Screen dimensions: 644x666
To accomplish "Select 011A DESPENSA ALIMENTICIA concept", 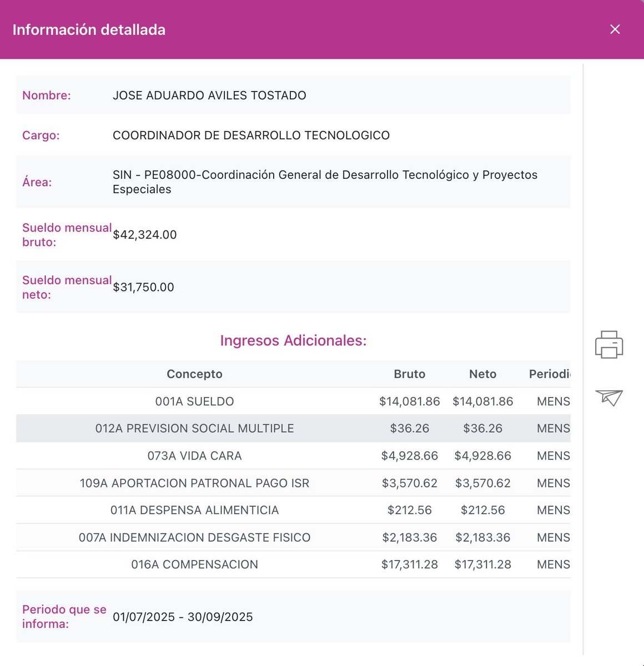I will [194, 510].
